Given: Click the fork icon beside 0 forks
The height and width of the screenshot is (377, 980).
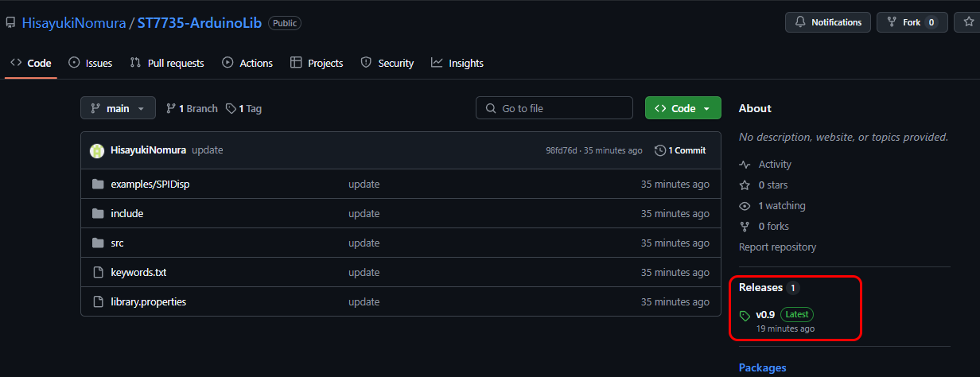Looking at the screenshot, I should click(x=745, y=226).
